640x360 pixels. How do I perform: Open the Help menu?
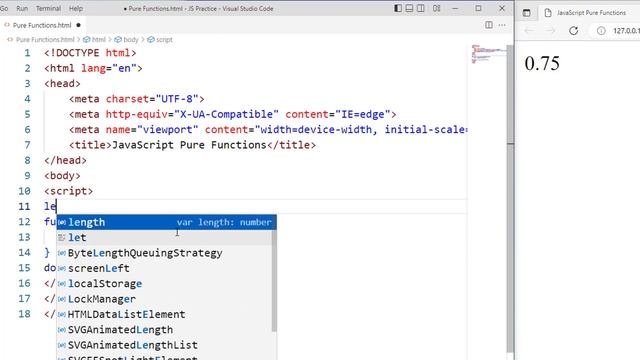[x=76, y=8]
